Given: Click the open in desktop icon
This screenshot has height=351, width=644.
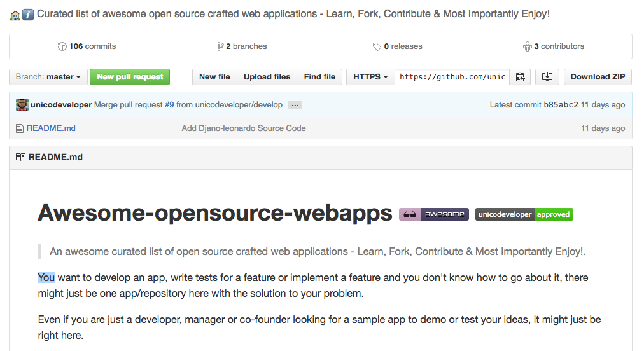Looking at the screenshot, I should [x=547, y=77].
